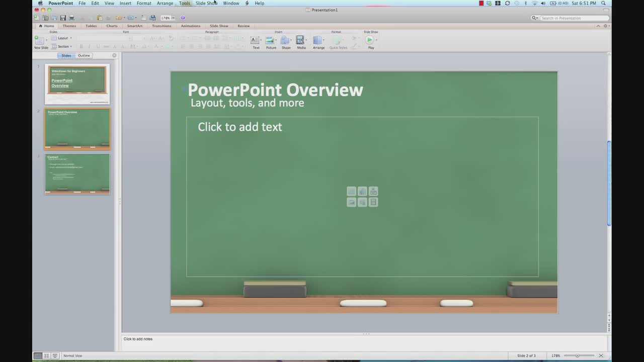Click the Paste clipboard icon
This screenshot has height=362, width=644.
[100, 18]
